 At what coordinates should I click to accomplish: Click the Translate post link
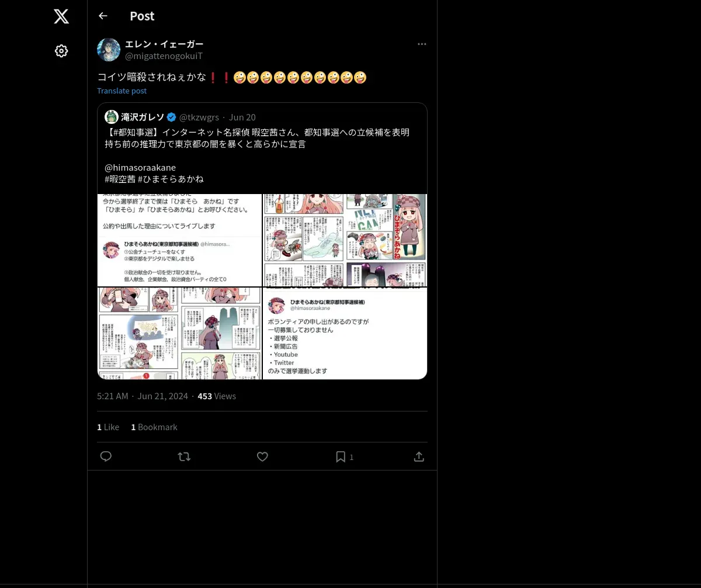tap(122, 91)
